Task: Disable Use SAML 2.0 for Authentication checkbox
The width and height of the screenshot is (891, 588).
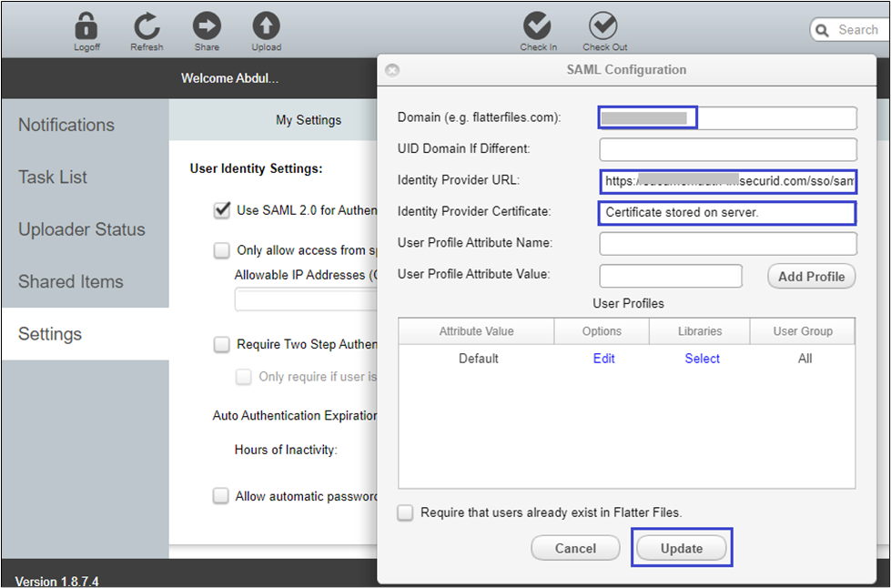Action: (x=221, y=210)
